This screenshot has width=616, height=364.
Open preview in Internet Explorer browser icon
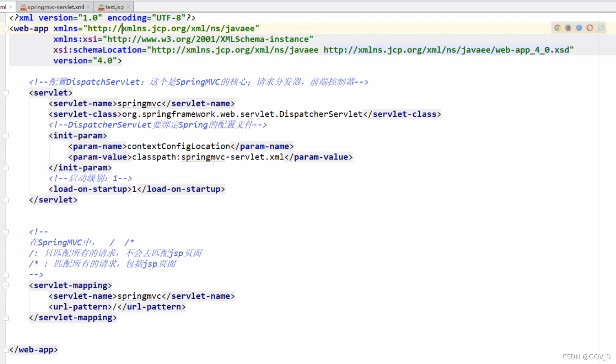coord(601,28)
